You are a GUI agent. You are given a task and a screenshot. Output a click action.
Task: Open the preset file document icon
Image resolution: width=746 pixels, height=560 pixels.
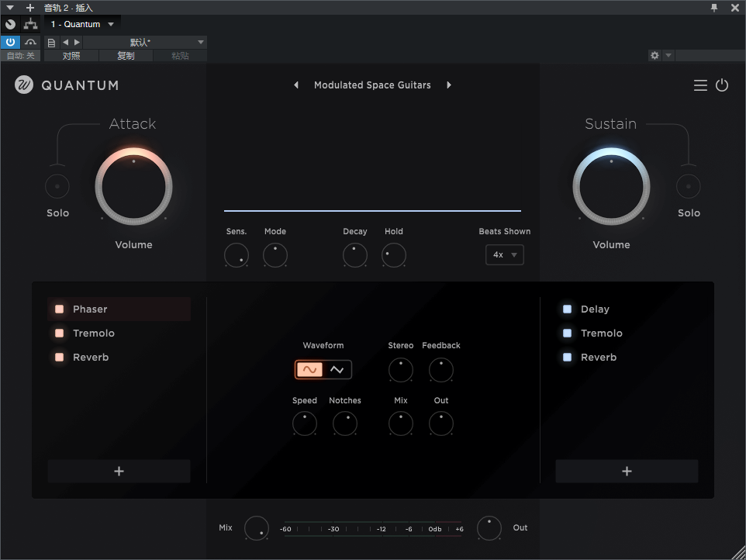tap(51, 43)
